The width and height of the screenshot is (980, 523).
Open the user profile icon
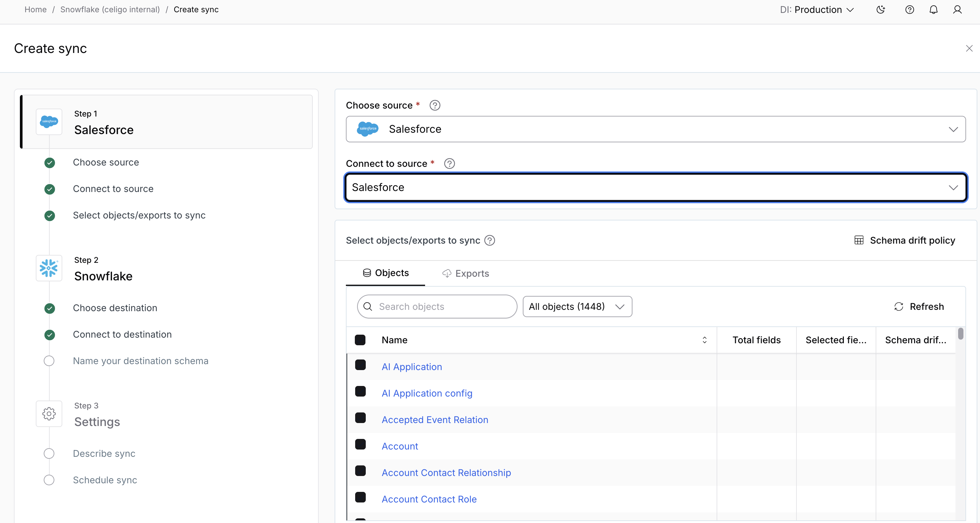coord(957,10)
